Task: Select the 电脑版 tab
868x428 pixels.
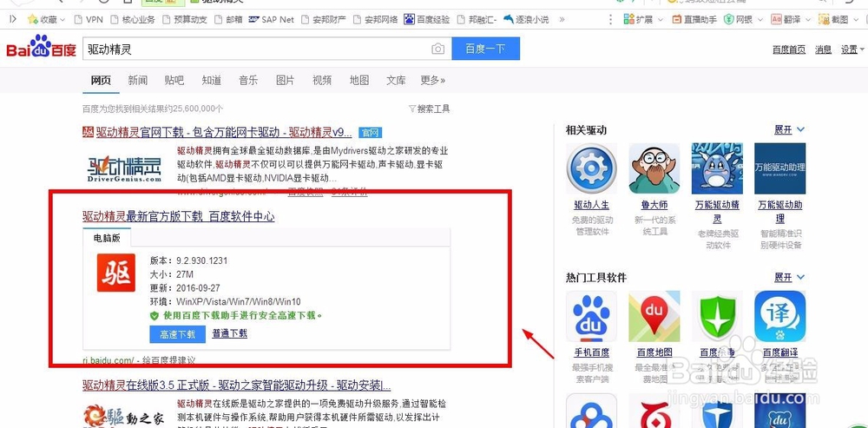Action: [107, 238]
